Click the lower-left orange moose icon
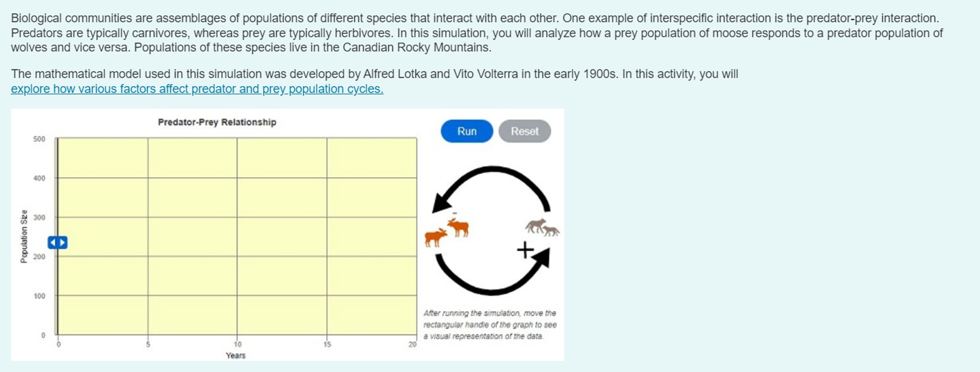Viewport: 980px width, 372px height. [435, 238]
